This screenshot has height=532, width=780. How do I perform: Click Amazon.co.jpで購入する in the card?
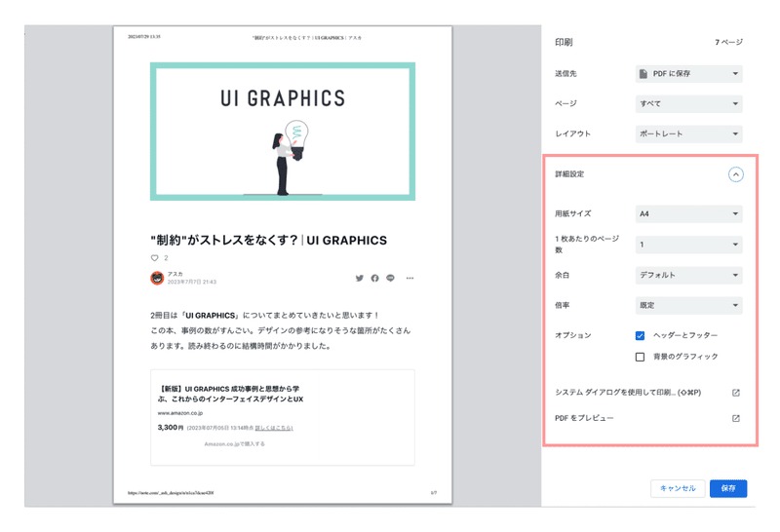coord(234,444)
